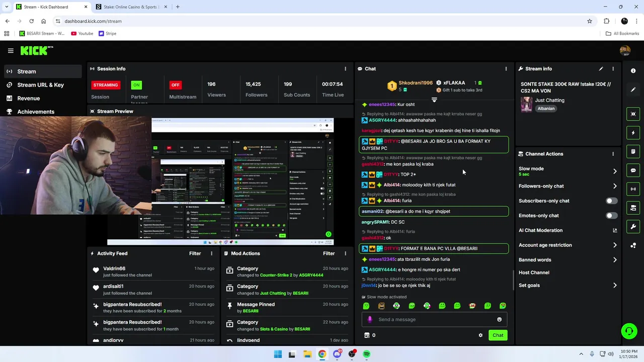Click the green support headset button
The height and width of the screenshot is (362, 644).
tap(629, 331)
